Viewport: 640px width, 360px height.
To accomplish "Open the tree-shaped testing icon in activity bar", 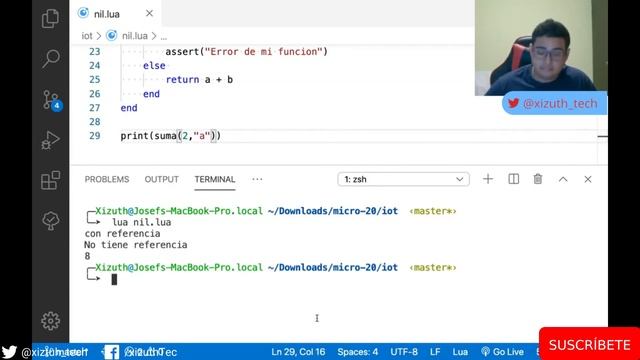I will click(51, 221).
